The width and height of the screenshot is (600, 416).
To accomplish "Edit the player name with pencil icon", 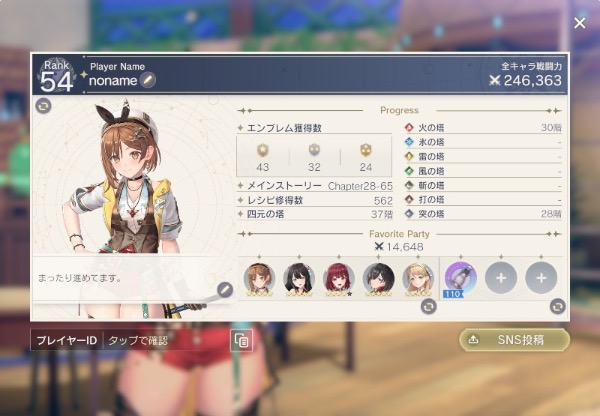I will pos(148,80).
